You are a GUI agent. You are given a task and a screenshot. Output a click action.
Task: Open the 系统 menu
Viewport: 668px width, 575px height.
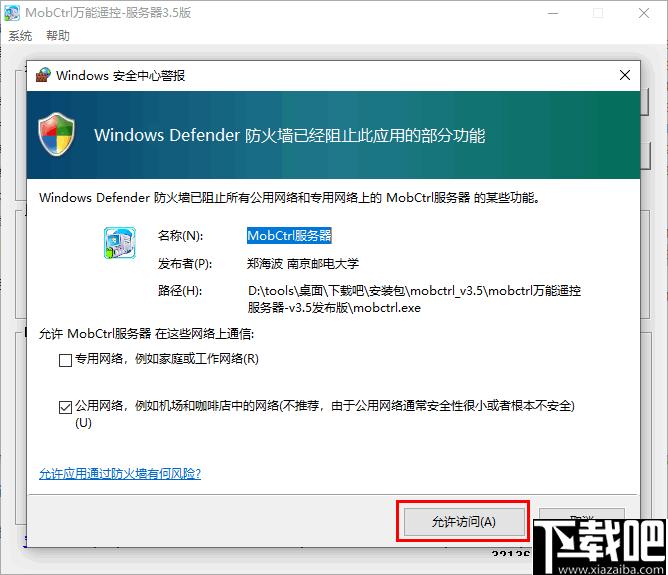tap(20, 35)
